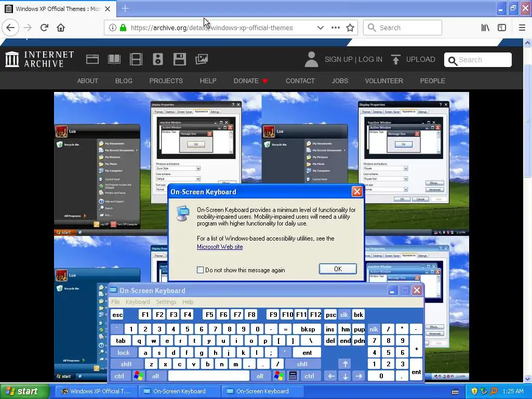Click the spacebar on the On-Screen Keyboard

[209, 376]
